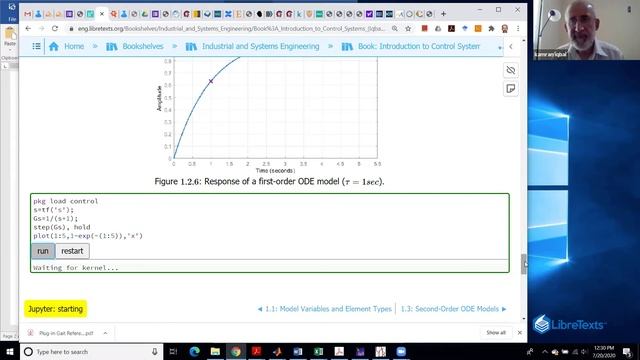Open the notification center icon
640x360 pixels.
(x=627, y=351)
